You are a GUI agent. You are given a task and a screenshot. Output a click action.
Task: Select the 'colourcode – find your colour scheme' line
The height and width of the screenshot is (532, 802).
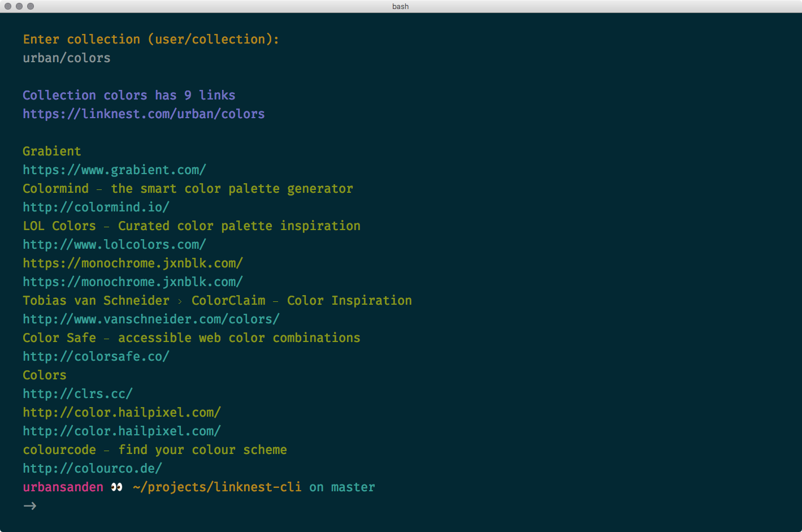pyautogui.click(x=155, y=449)
